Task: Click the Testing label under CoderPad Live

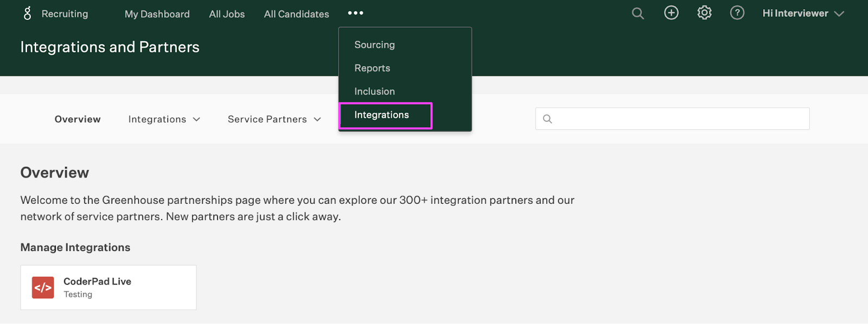Action: click(x=78, y=295)
